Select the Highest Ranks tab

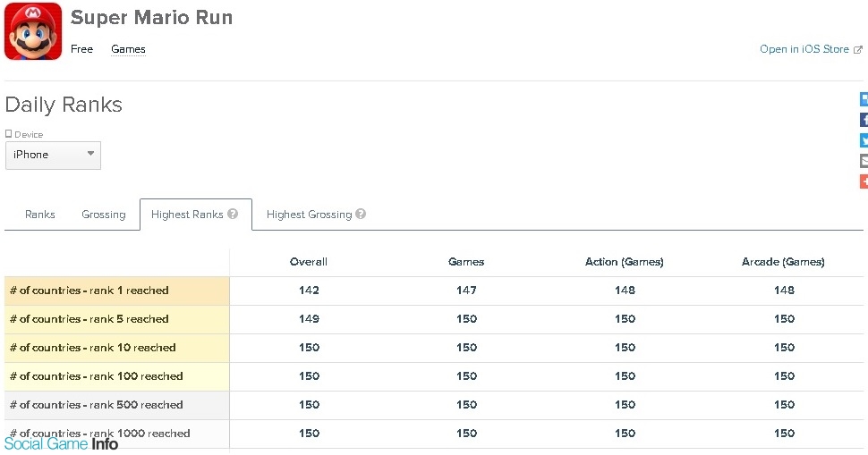(x=195, y=215)
